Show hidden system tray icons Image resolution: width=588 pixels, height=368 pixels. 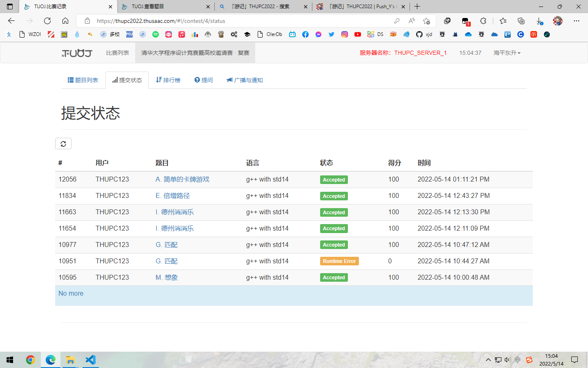(488, 360)
